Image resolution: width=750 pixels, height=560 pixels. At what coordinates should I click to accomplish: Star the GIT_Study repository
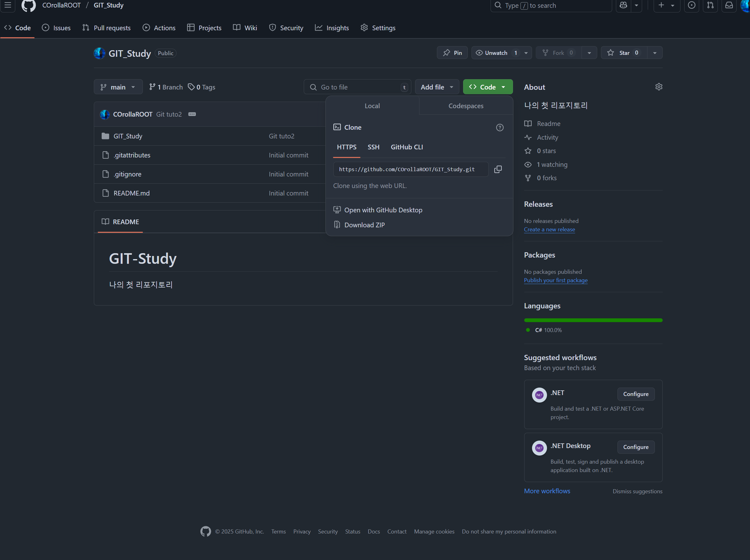tap(623, 53)
